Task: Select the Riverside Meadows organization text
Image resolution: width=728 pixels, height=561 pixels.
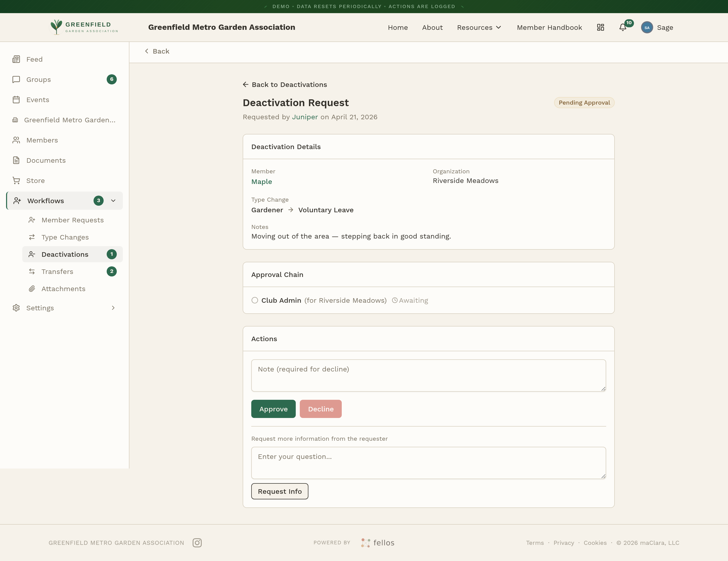Action: tap(465, 181)
